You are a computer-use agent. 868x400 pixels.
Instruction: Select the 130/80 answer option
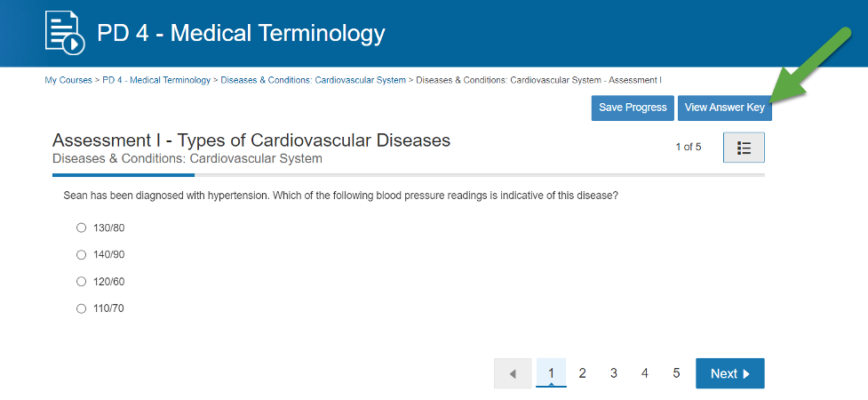82,228
